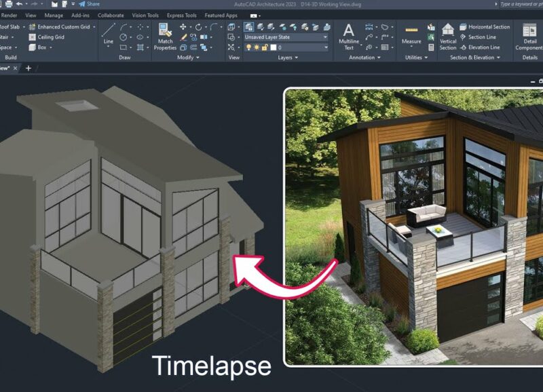This screenshot has width=543, height=392.
Task: Open the Roof Slab dropdown arrow
Action: 24,27
